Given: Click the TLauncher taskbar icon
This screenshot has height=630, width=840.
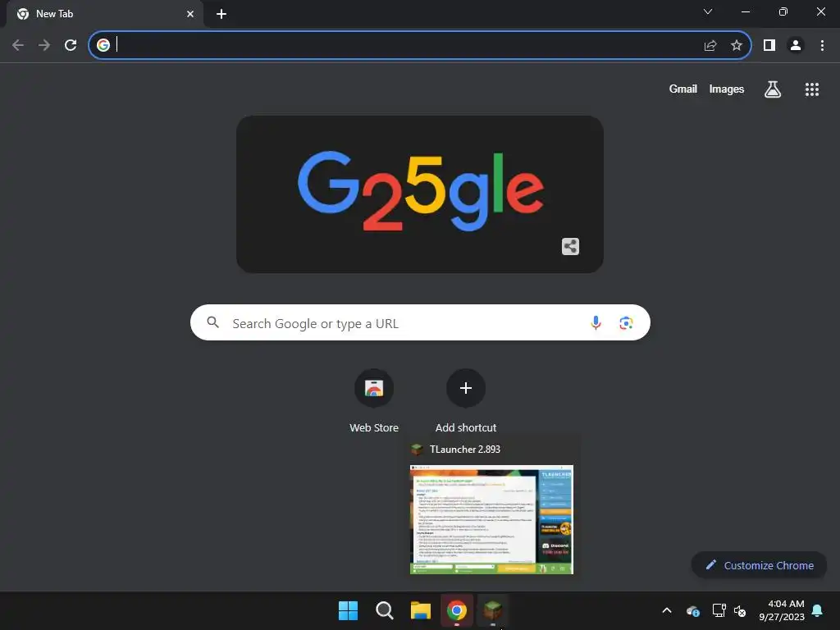Looking at the screenshot, I should (x=493, y=610).
